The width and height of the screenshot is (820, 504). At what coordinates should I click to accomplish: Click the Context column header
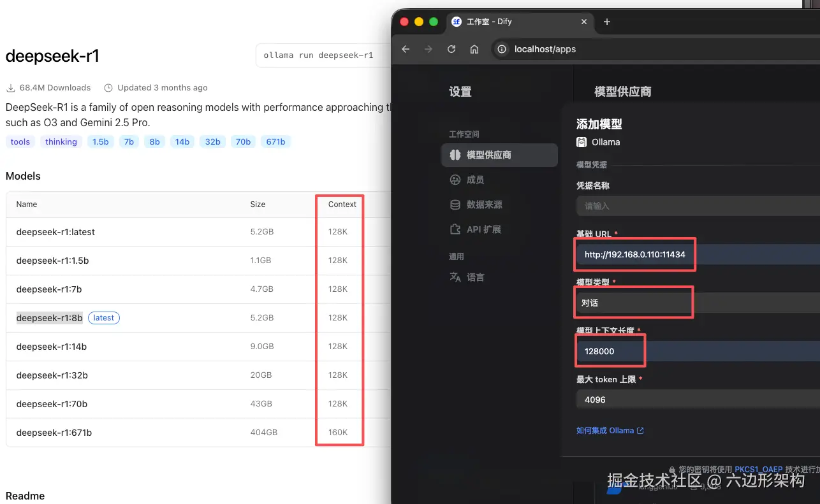(342, 205)
